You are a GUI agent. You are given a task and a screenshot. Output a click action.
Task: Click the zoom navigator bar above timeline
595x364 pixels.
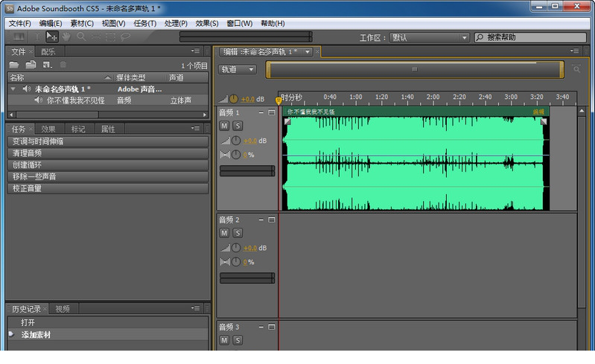[x=414, y=69]
